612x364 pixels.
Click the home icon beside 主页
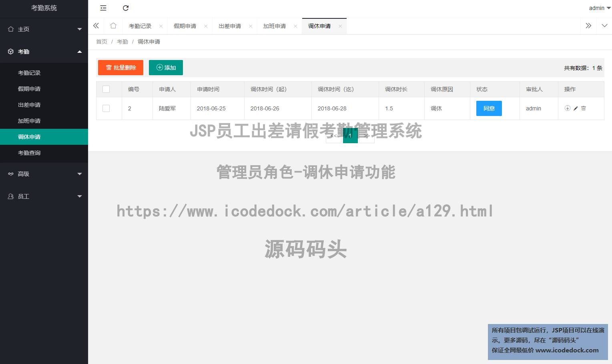pos(11,29)
